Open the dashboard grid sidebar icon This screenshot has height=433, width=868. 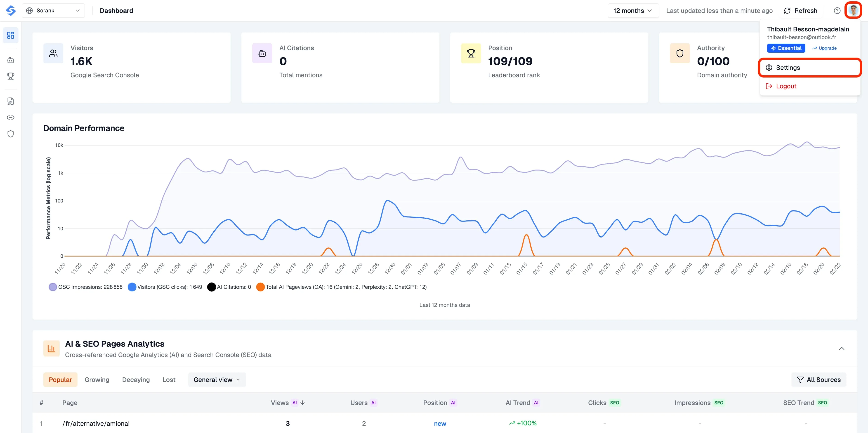[x=10, y=35]
